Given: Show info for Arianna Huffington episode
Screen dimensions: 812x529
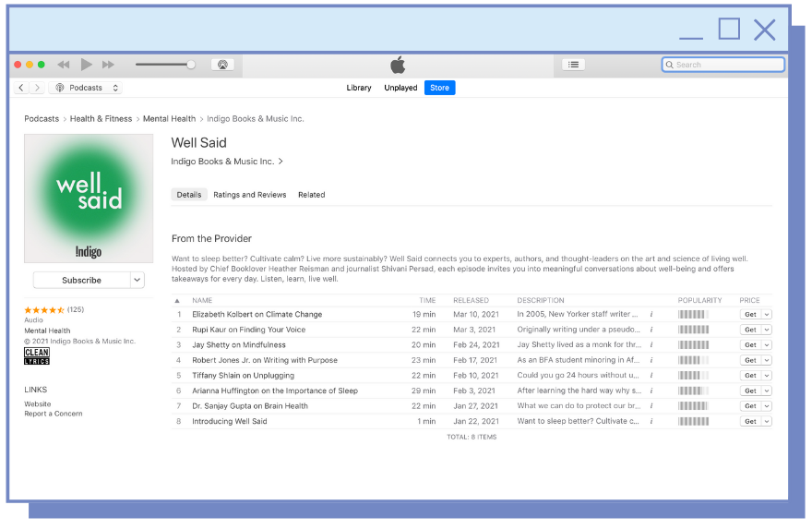Looking at the screenshot, I should [651, 391].
